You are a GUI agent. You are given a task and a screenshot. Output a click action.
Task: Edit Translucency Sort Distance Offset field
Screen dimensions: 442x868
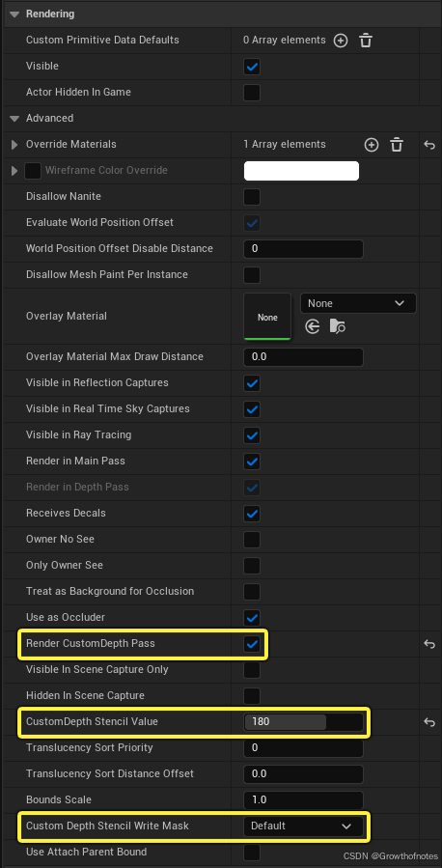(303, 774)
